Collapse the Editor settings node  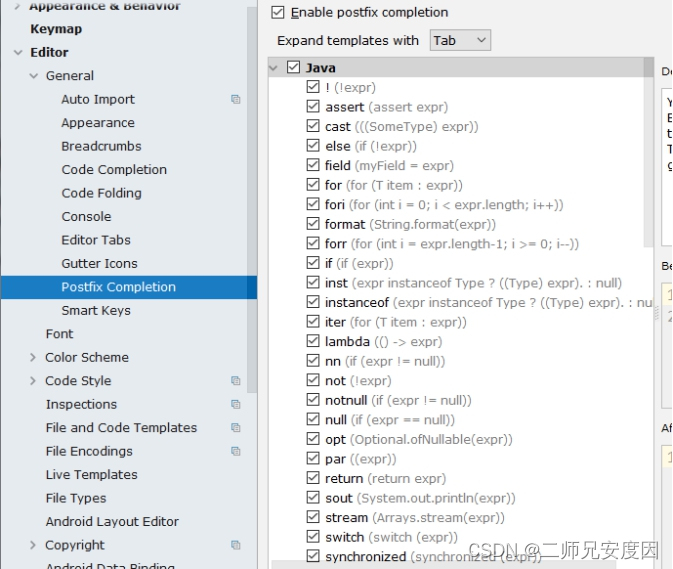(x=18, y=52)
